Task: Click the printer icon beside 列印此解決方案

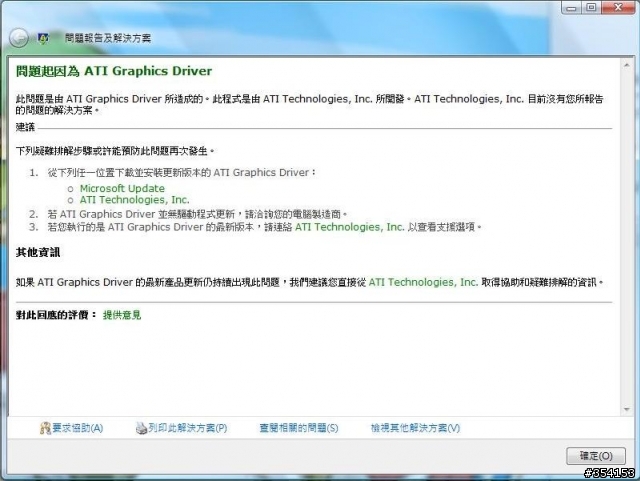Action: [x=141, y=428]
